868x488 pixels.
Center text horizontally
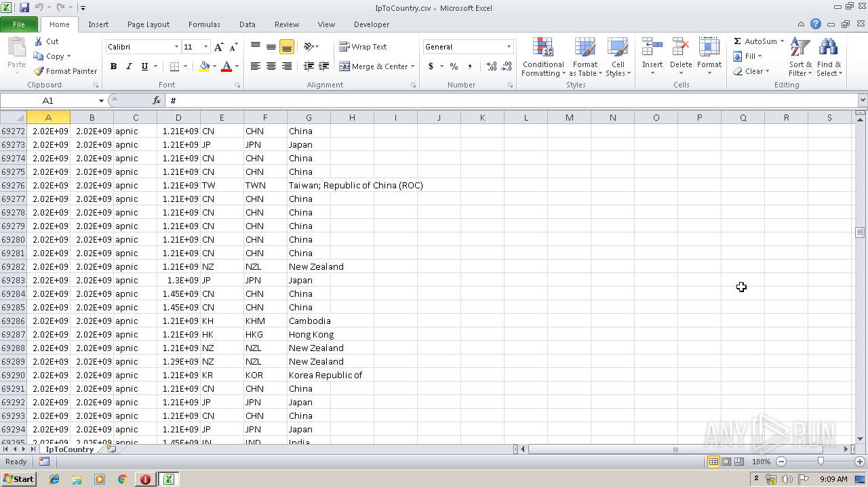pos(271,66)
